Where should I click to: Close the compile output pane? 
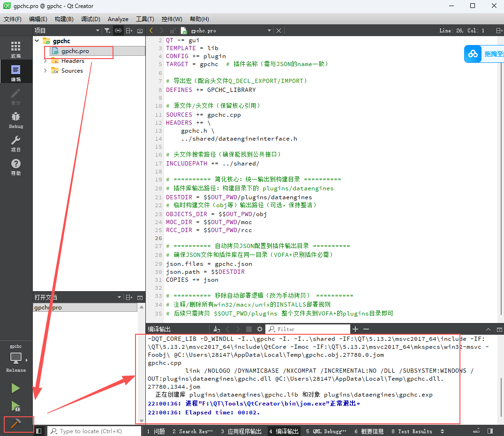point(499,329)
